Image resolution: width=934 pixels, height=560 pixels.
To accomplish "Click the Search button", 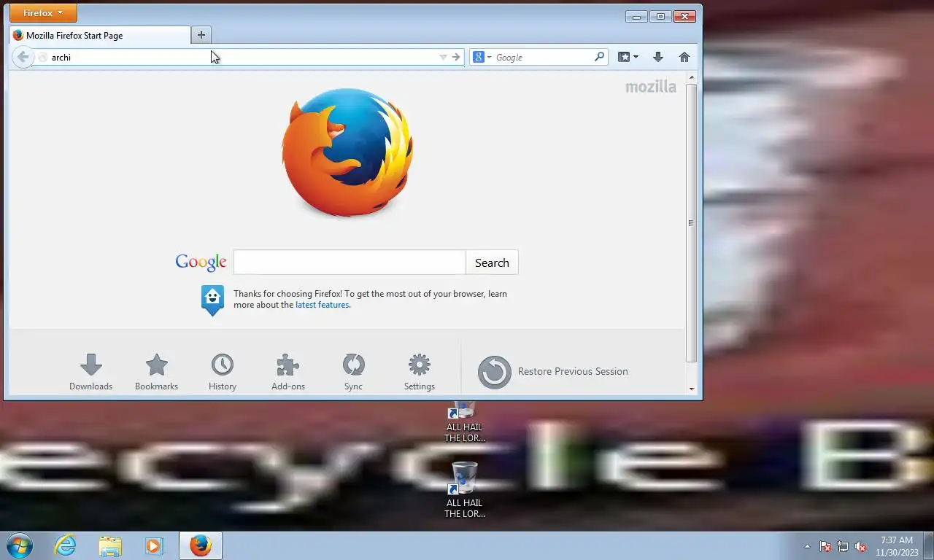I will (x=492, y=262).
